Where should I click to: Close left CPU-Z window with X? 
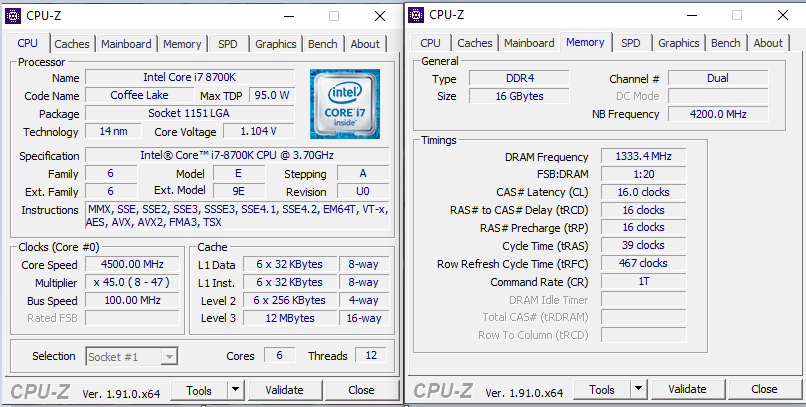pos(380,16)
